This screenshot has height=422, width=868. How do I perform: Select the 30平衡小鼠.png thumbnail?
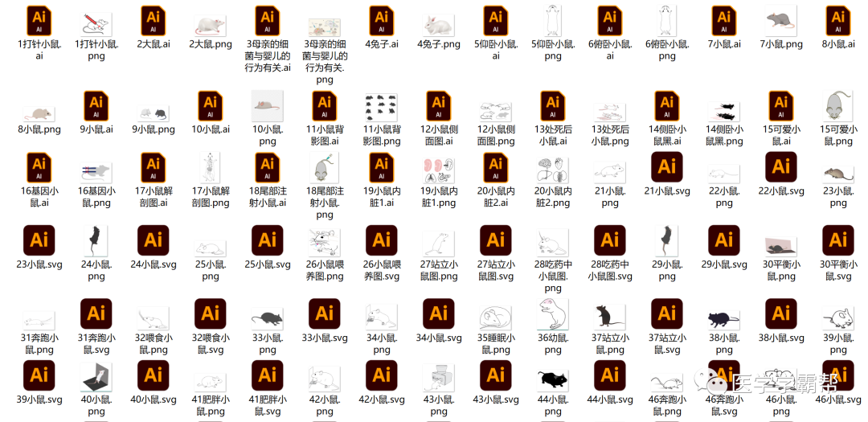point(780,246)
